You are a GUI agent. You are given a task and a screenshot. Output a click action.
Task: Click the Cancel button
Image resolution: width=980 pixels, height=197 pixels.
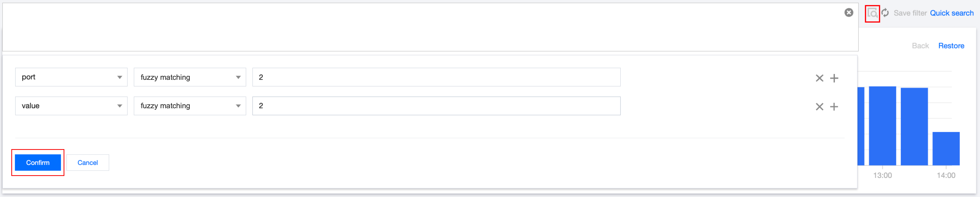[x=88, y=163]
